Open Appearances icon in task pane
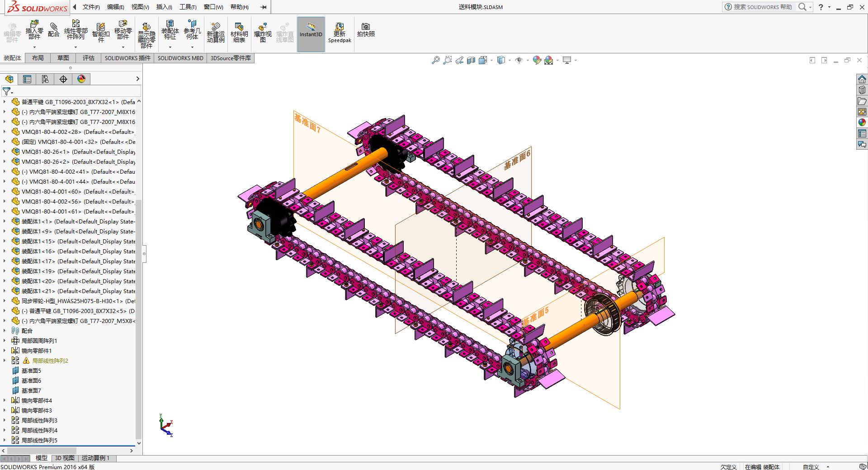Image resolution: width=868 pixels, height=470 pixels. [x=862, y=123]
